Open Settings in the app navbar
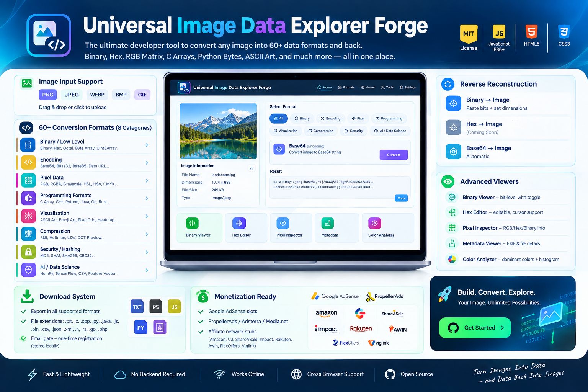 pos(408,87)
